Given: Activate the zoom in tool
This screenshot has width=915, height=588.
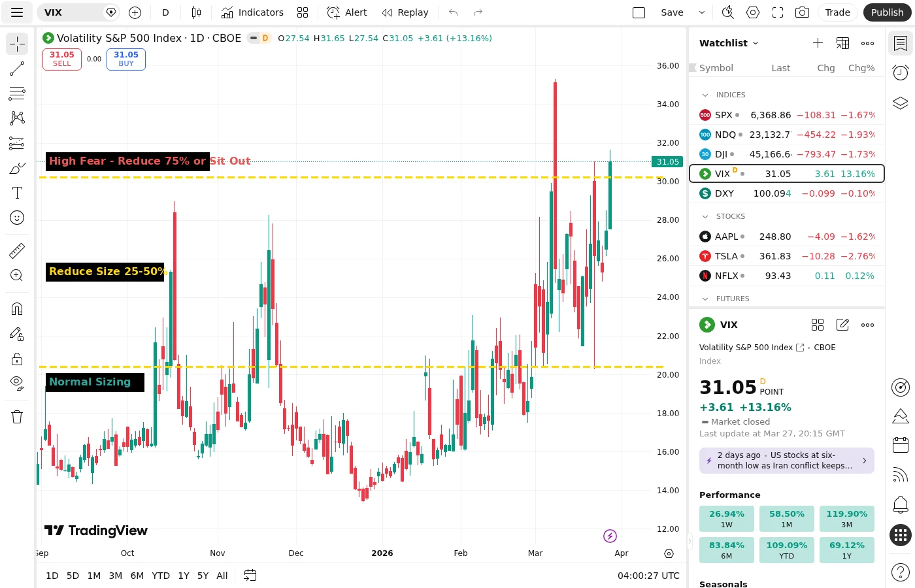Looking at the screenshot, I should click(17, 275).
